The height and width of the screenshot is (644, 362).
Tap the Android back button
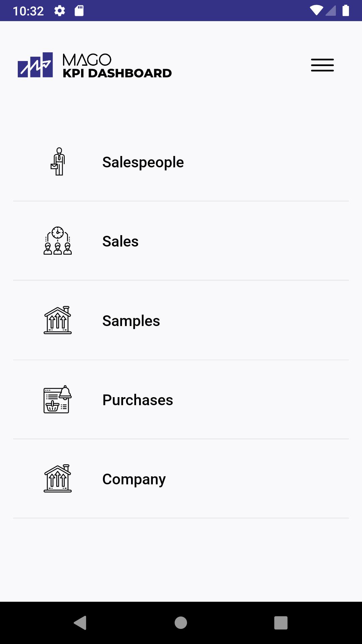pyautogui.click(x=80, y=623)
